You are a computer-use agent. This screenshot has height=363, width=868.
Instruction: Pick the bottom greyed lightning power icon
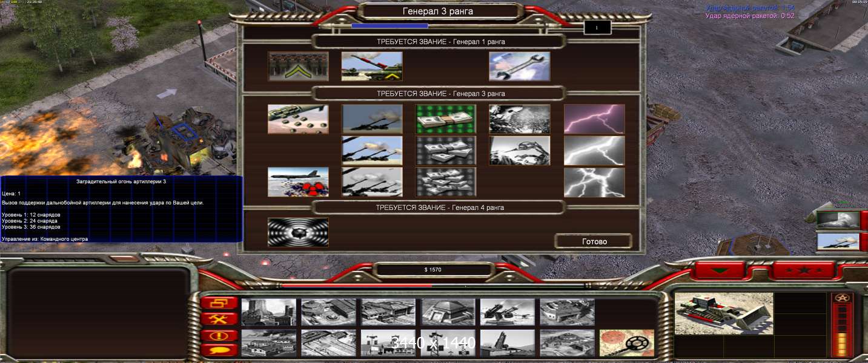(x=594, y=182)
